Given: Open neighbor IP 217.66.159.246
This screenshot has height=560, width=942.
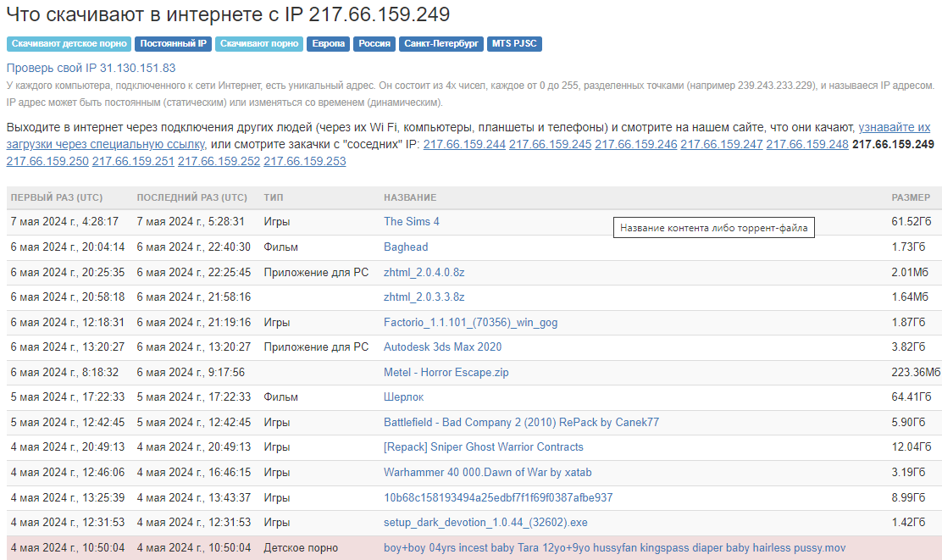Looking at the screenshot, I should [635, 144].
